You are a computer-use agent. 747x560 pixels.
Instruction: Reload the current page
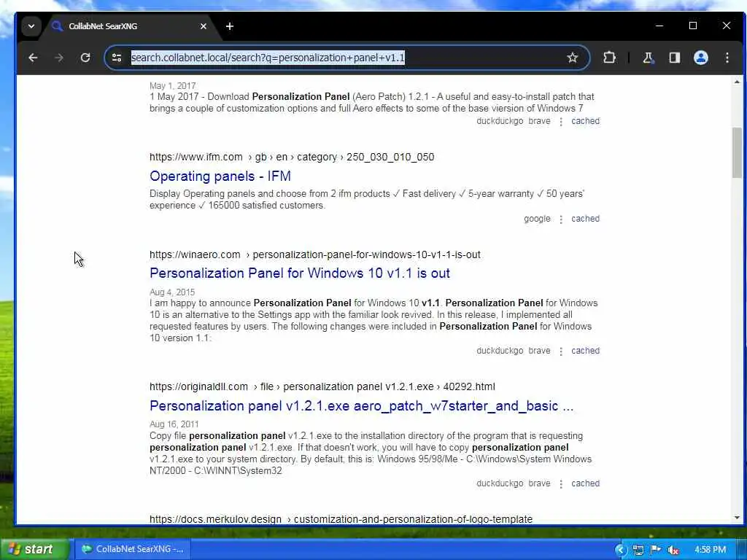(x=85, y=58)
